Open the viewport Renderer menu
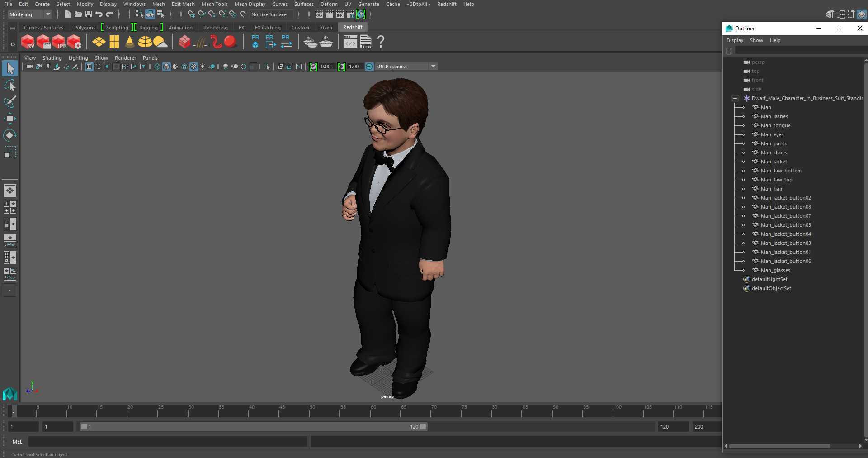 [x=125, y=58]
